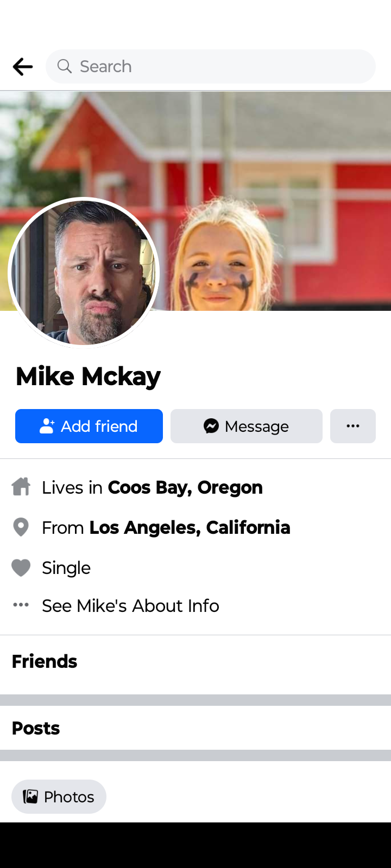Viewport: 391px width, 868px height.
Task: Open the circular profile picture
Action: coord(84,273)
